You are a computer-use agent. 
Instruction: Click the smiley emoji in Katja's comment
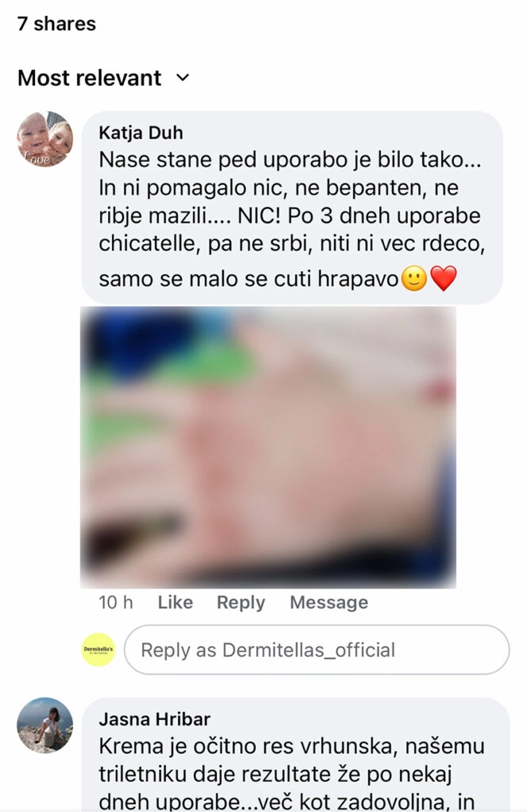pos(414,278)
